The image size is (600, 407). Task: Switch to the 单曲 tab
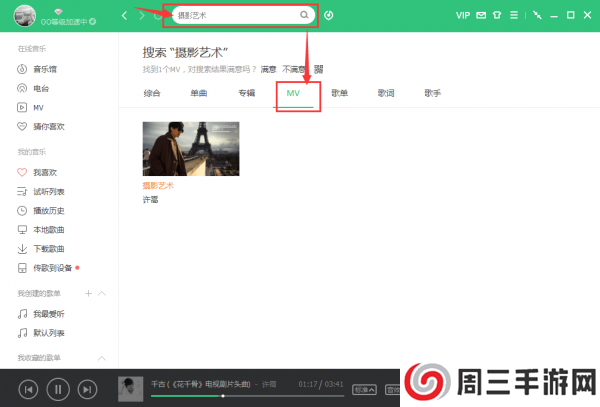coord(200,93)
